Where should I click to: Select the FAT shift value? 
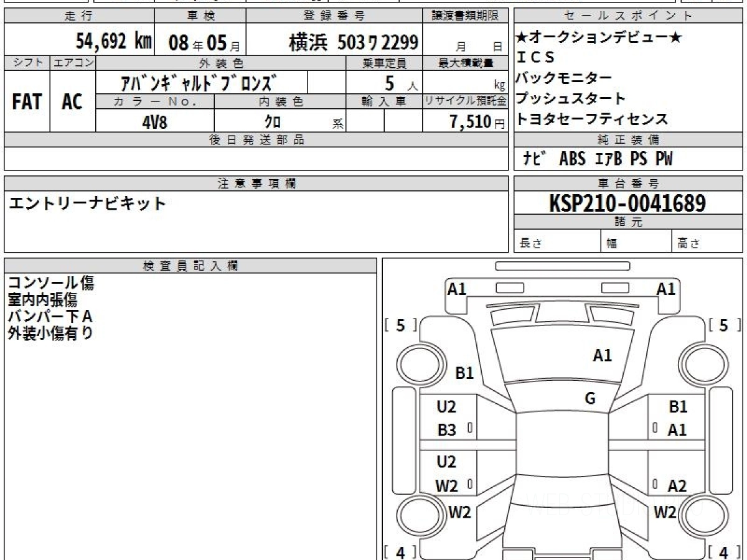click(x=27, y=101)
